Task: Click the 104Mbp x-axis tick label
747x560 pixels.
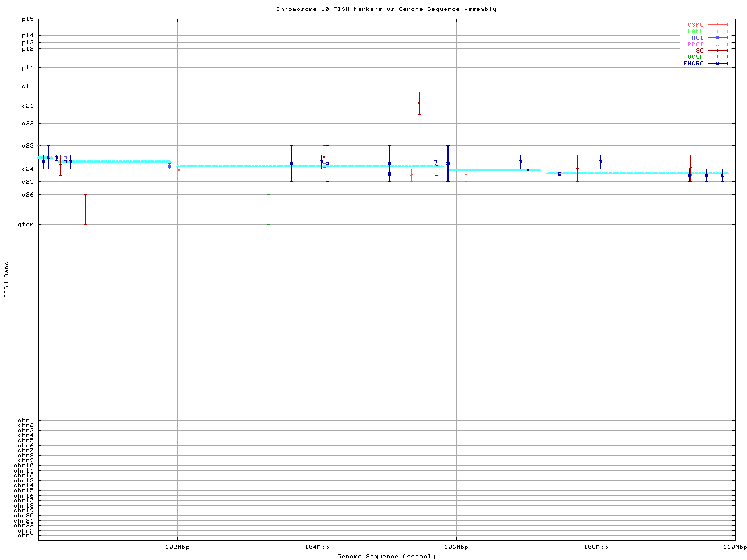Action: pos(317,547)
